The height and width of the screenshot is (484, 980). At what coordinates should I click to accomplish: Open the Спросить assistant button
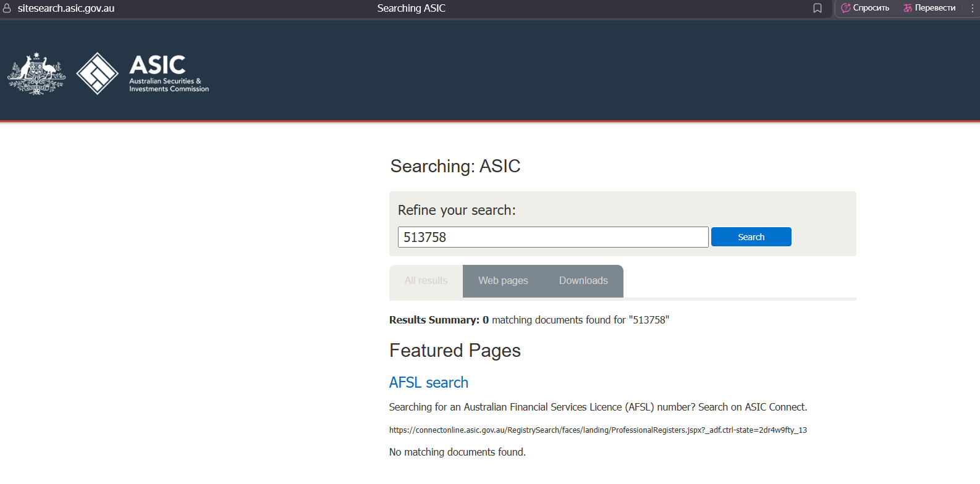click(865, 8)
